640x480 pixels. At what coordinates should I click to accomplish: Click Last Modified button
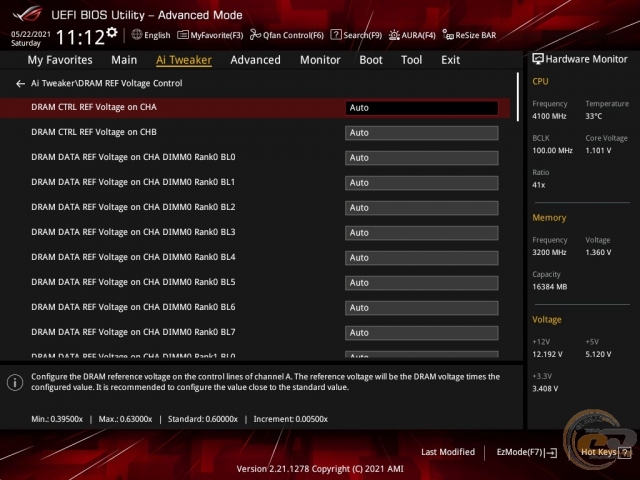[x=448, y=452]
